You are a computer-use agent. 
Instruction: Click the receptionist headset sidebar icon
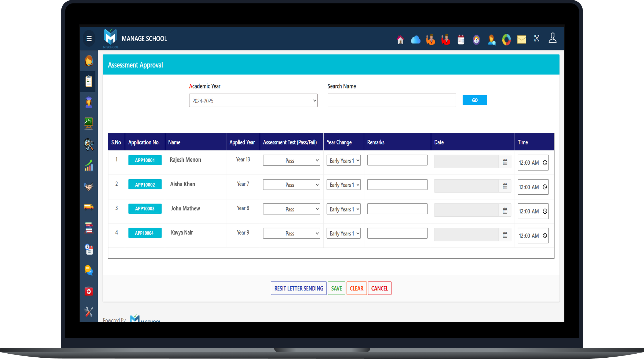(89, 61)
